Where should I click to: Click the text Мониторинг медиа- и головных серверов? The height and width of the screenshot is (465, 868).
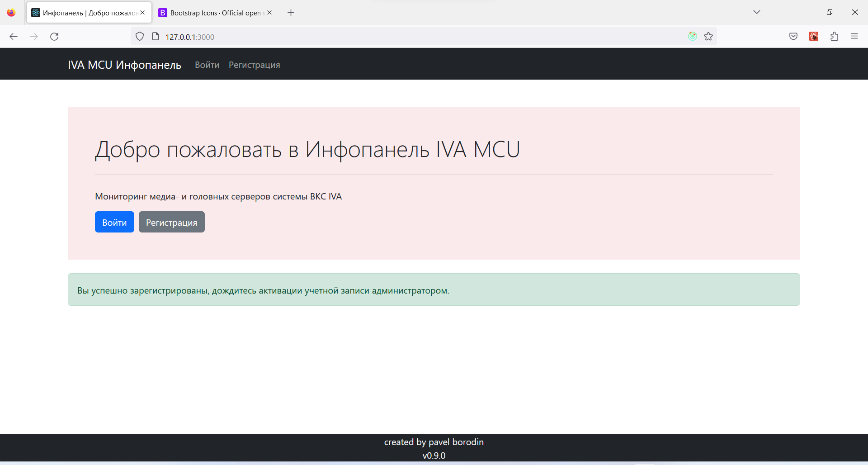pyautogui.click(x=218, y=196)
